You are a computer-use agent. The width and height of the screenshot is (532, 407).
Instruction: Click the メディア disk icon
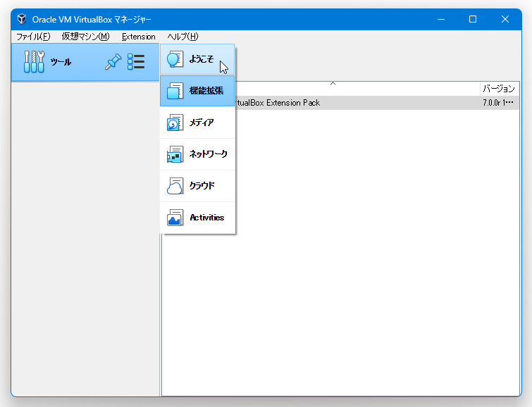point(175,123)
